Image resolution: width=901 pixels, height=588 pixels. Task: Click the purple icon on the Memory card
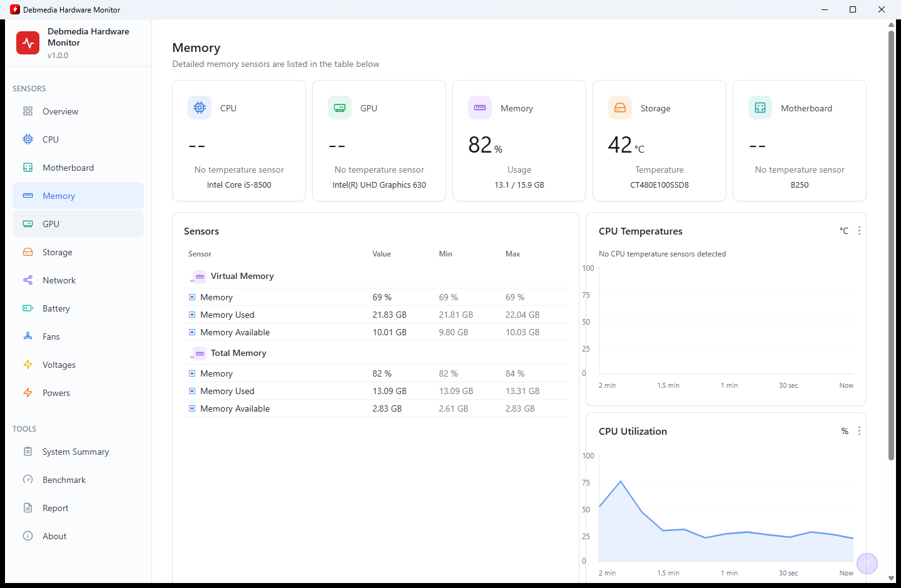click(x=480, y=108)
